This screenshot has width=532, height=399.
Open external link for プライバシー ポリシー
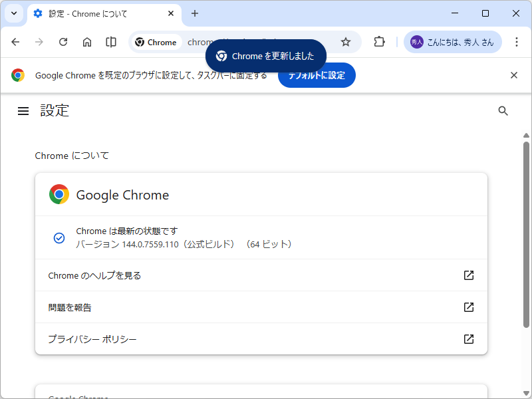(x=469, y=338)
